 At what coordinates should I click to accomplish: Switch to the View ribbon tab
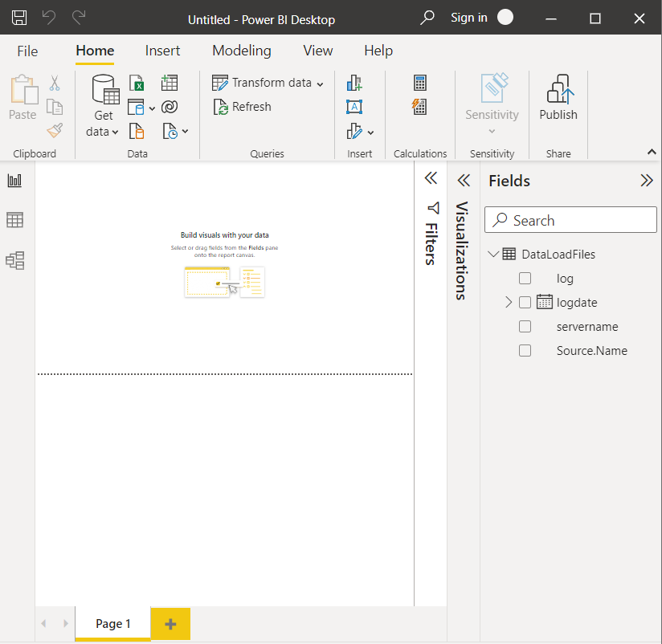(318, 51)
